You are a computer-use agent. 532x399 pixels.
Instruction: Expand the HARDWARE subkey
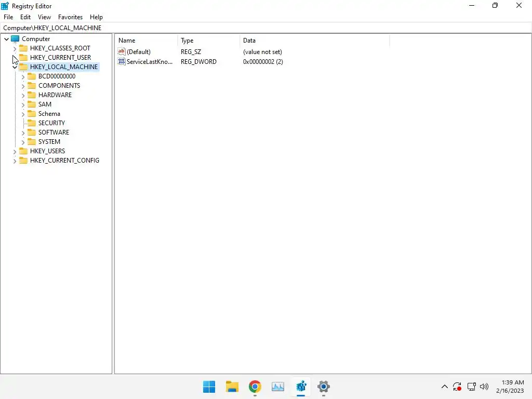[x=23, y=96]
